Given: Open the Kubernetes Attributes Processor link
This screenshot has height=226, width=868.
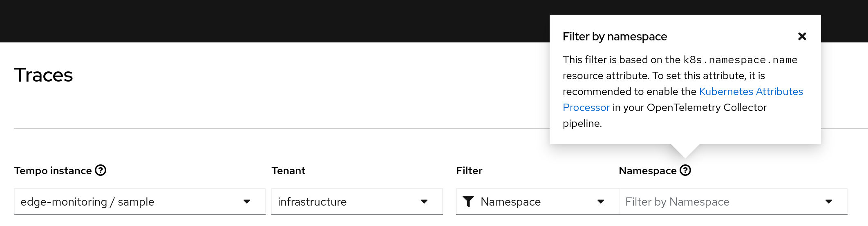Looking at the screenshot, I should point(751,91).
